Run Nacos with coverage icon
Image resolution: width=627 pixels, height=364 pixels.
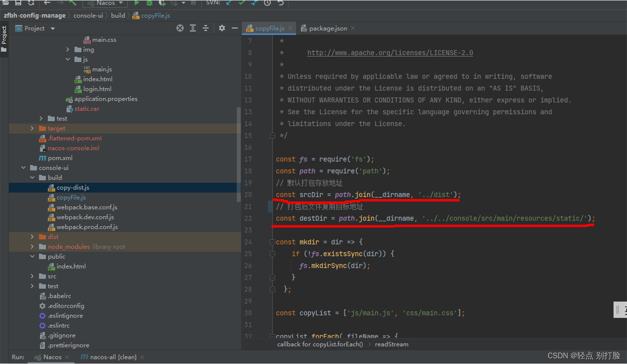coord(162,2)
